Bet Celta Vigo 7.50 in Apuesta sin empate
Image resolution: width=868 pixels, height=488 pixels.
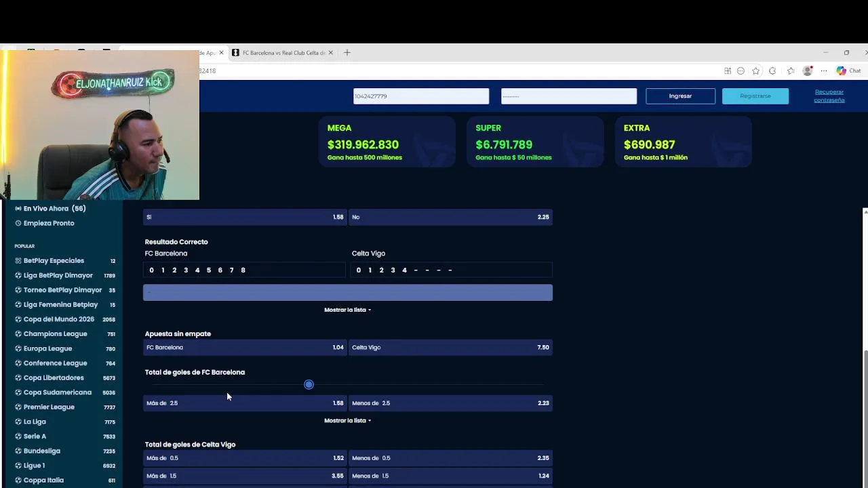(x=450, y=347)
